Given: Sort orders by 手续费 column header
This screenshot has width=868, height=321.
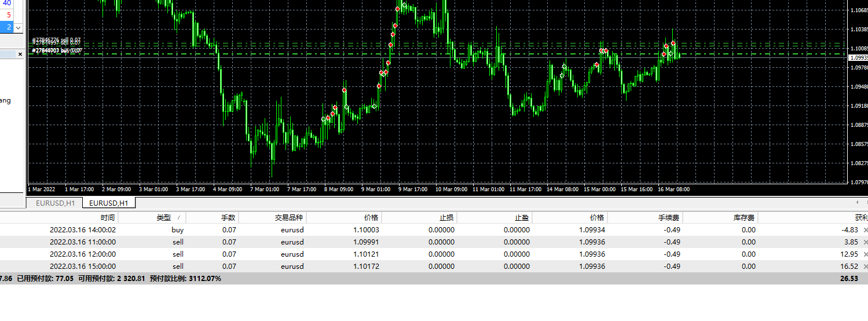Looking at the screenshot, I should click(x=669, y=218).
